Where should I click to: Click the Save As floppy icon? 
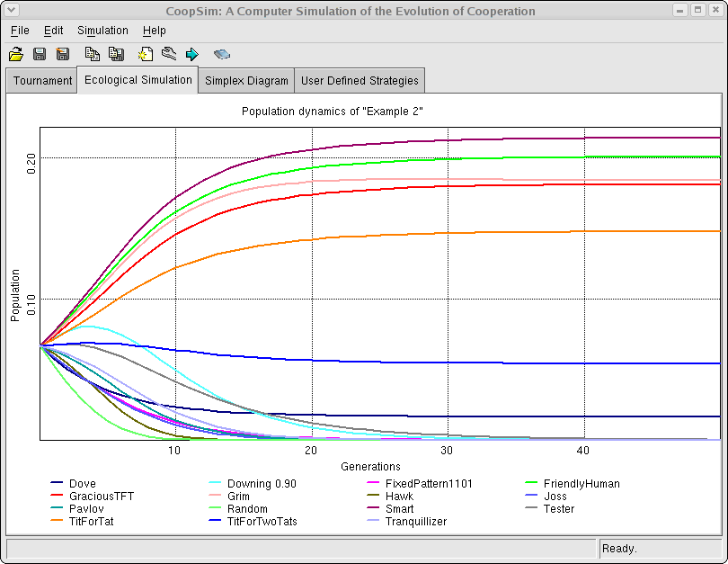point(63,55)
